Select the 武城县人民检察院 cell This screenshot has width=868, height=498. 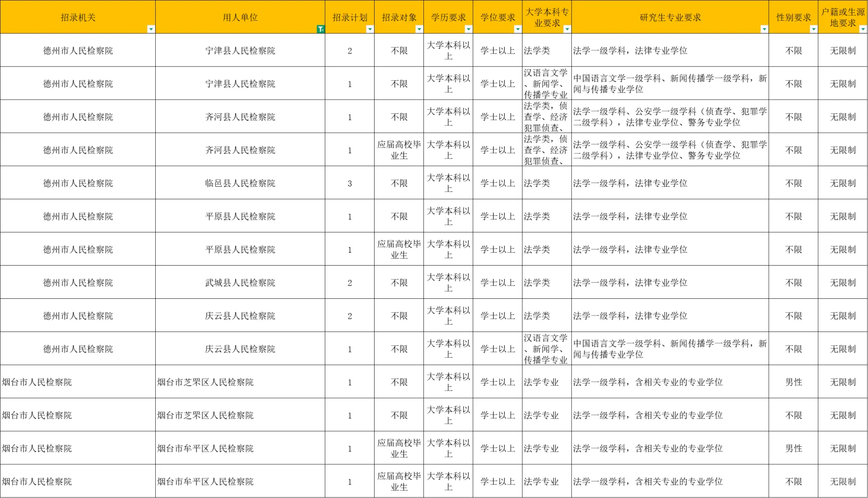240,283
